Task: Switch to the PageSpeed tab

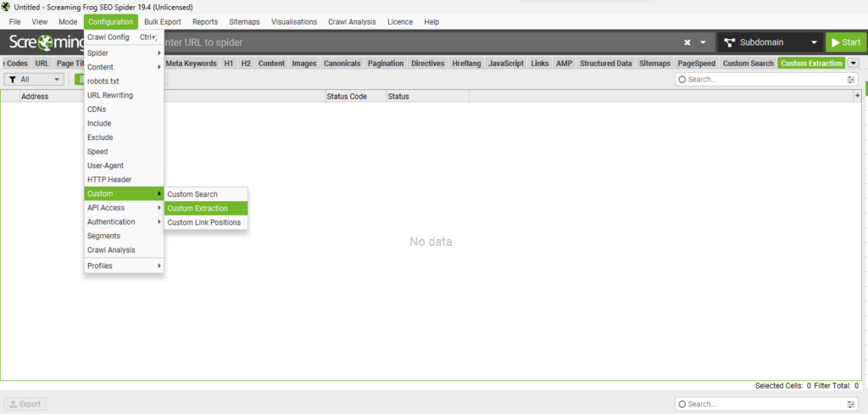Action: point(697,64)
